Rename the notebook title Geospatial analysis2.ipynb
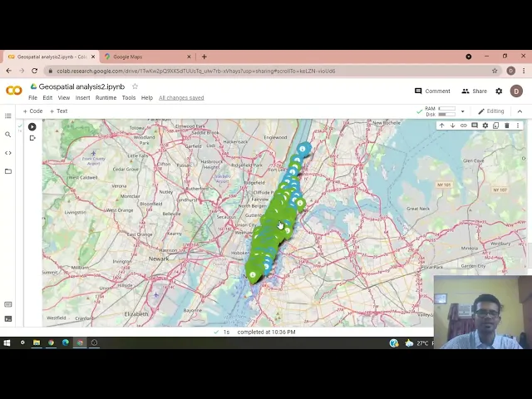This screenshot has width=532, height=399. coord(81,86)
